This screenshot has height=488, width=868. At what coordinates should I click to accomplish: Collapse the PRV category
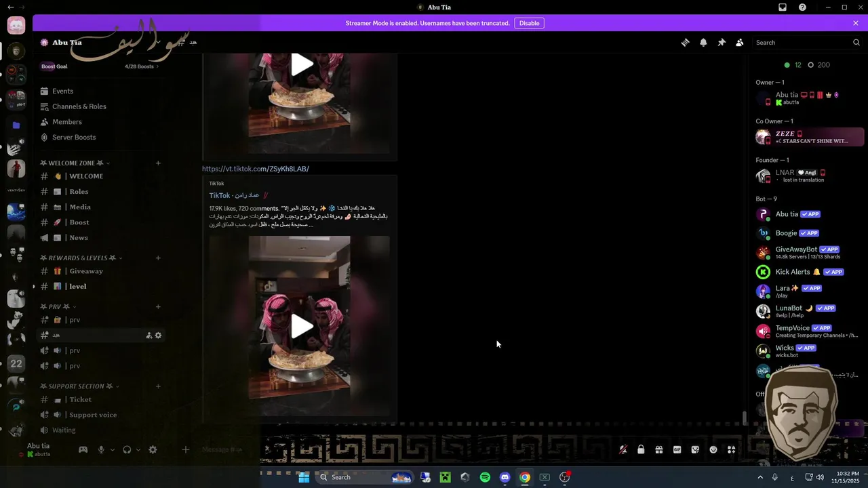[58, 306]
